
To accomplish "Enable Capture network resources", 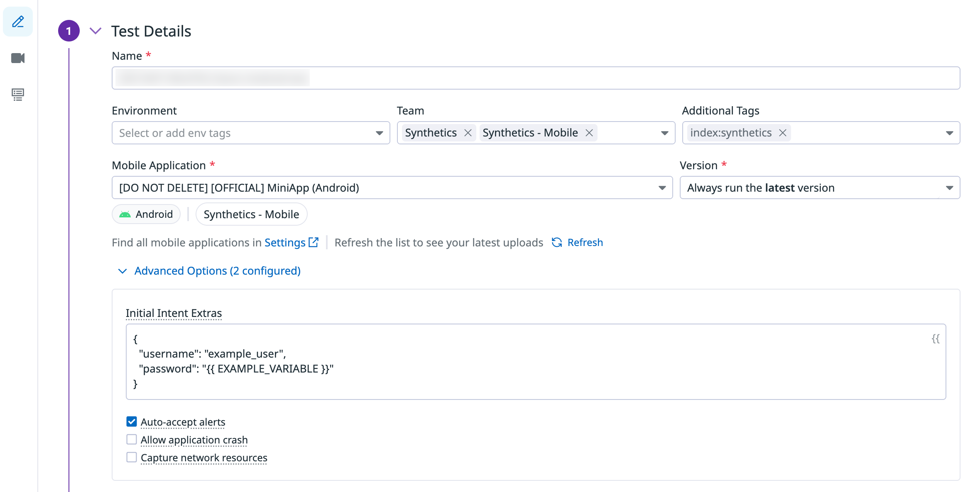I will [132, 457].
